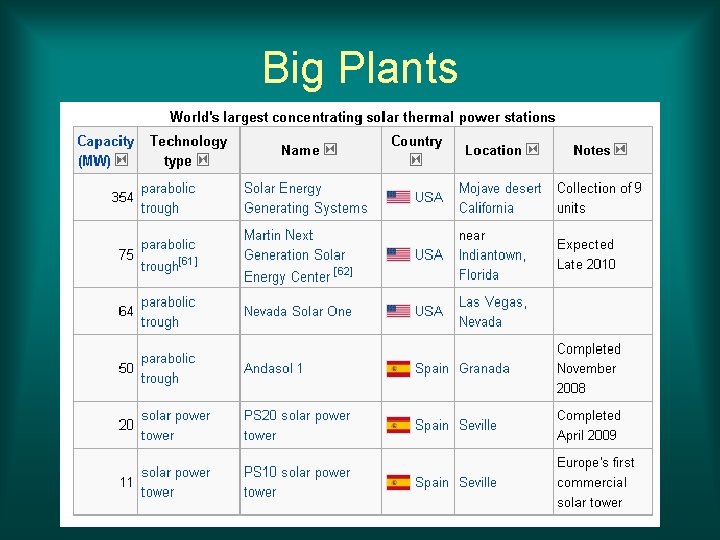This screenshot has width=720, height=540.
Task: Click the Technology type column header
Action: [x=188, y=151]
